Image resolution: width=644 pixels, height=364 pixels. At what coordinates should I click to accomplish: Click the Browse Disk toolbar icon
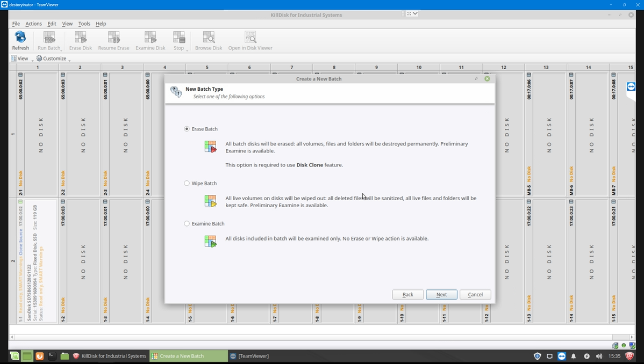(x=209, y=38)
